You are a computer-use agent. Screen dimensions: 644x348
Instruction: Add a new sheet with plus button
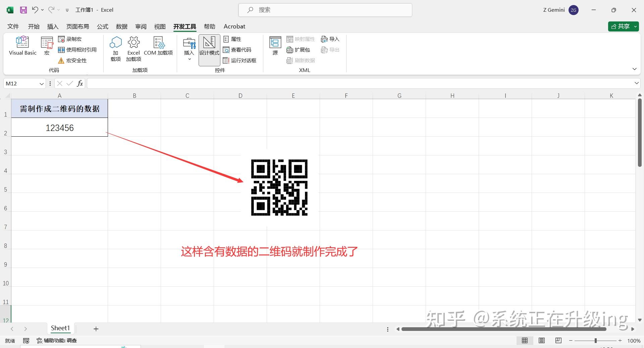coord(96,329)
